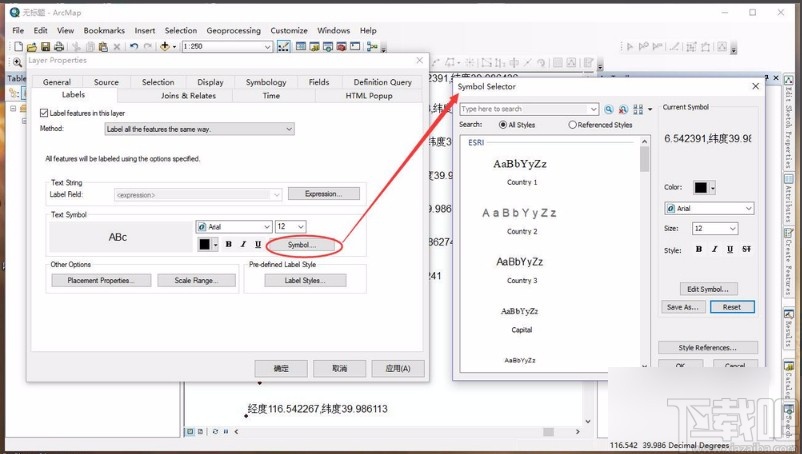Open the Python window icon

pyautogui.click(x=355, y=47)
